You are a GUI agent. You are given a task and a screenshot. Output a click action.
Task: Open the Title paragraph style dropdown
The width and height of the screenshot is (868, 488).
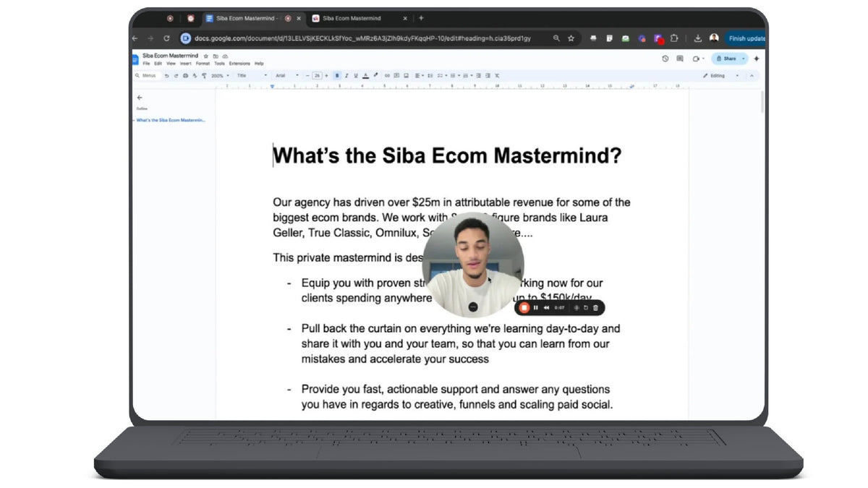coord(252,75)
